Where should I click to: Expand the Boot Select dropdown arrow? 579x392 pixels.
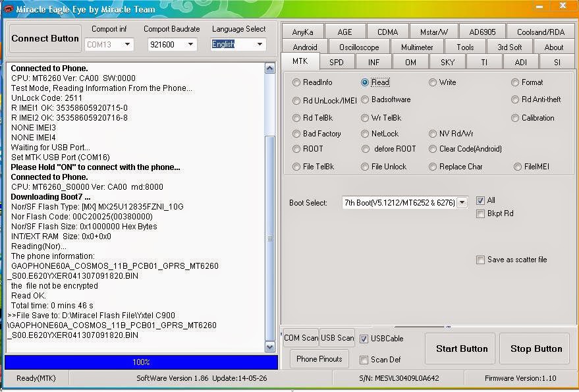tap(462, 202)
